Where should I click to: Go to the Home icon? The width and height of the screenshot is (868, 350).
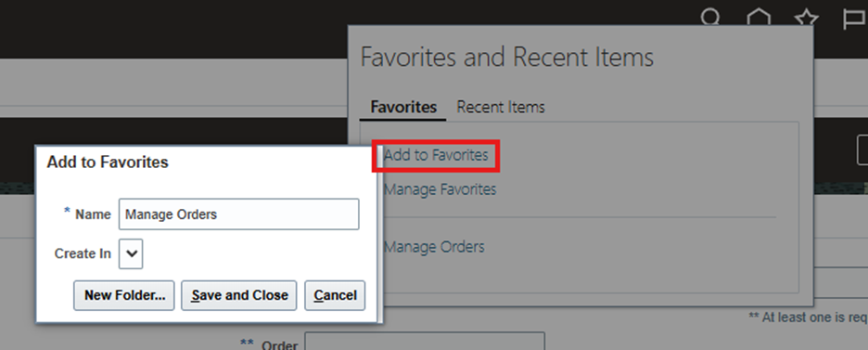click(758, 19)
